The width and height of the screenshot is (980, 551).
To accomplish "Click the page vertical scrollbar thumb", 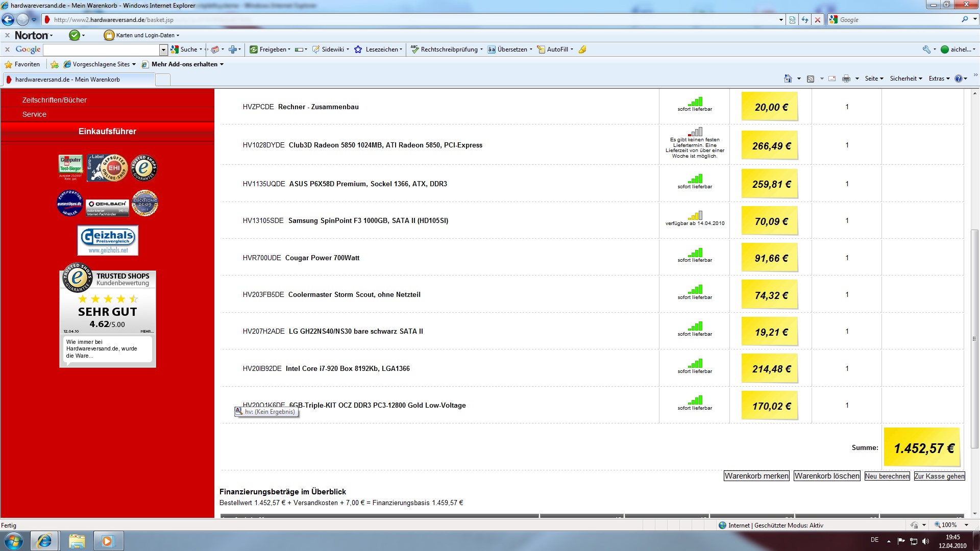I will pos(974,339).
